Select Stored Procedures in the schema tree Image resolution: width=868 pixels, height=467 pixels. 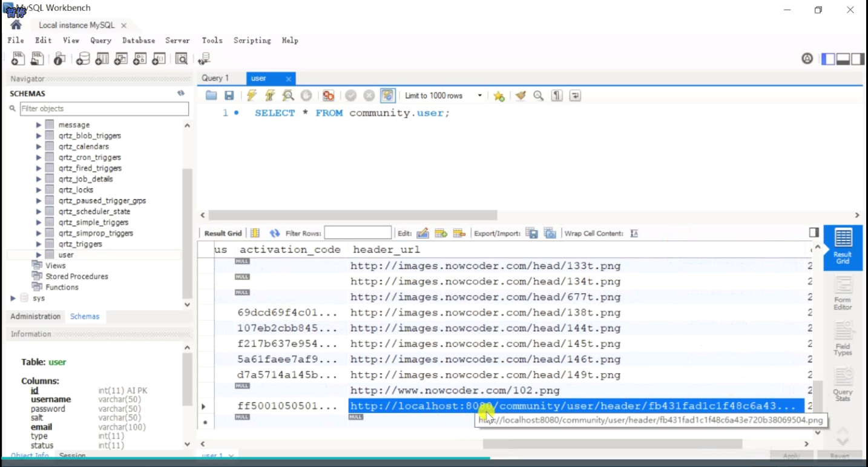(x=77, y=276)
